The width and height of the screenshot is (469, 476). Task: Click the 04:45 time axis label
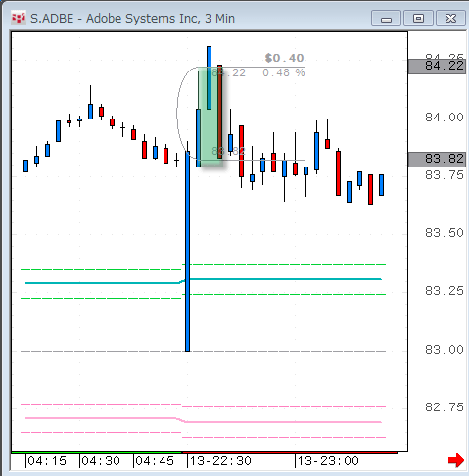pyautogui.click(x=155, y=461)
